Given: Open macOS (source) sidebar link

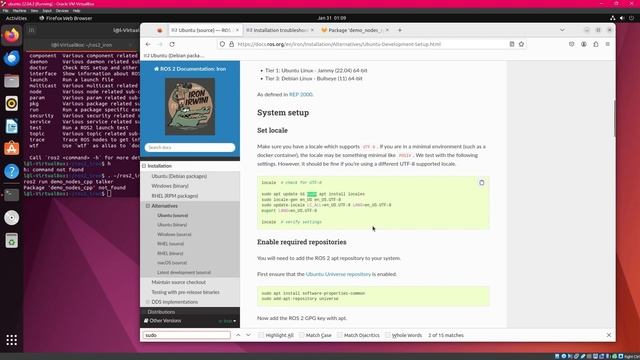Looking at the screenshot, I should pyautogui.click(x=172, y=263).
